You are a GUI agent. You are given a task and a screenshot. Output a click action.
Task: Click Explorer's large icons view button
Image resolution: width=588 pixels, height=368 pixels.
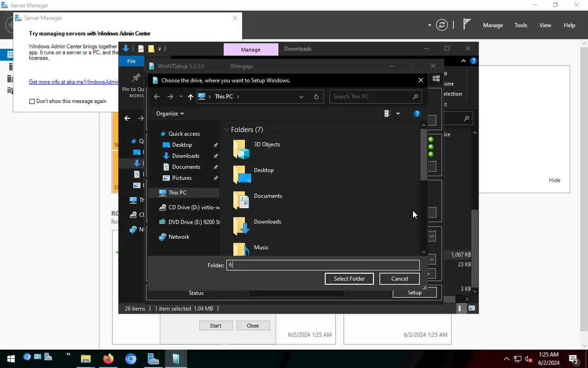click(471, 309)
